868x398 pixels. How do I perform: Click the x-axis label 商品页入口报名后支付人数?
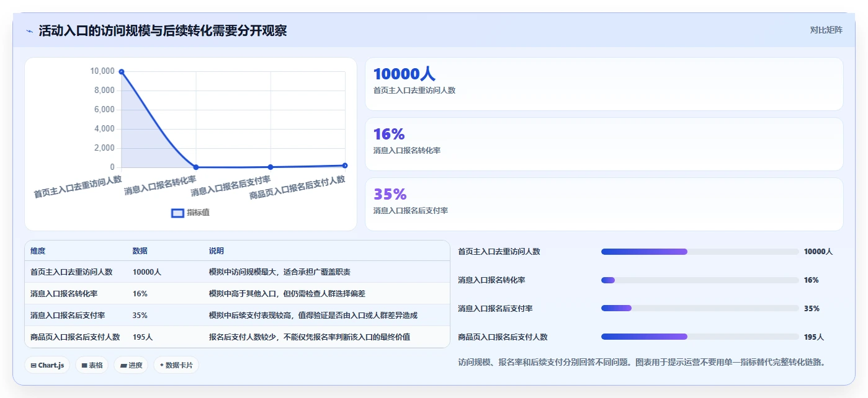(297, 187)
